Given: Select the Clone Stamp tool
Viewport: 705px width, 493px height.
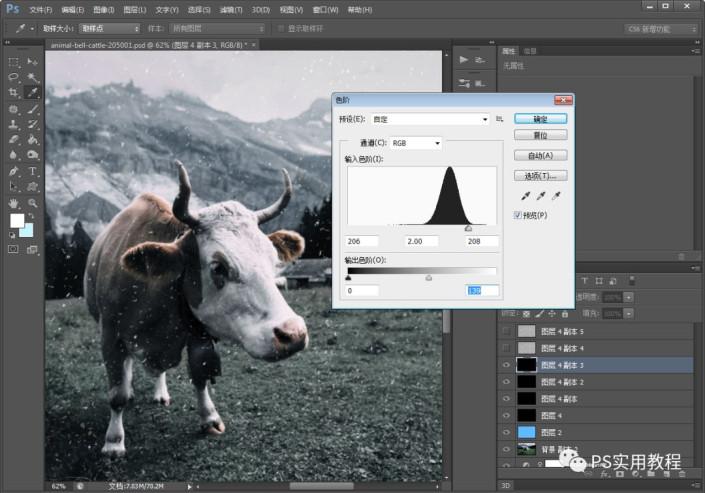Looking at the screenshot, I should (13, 124).
